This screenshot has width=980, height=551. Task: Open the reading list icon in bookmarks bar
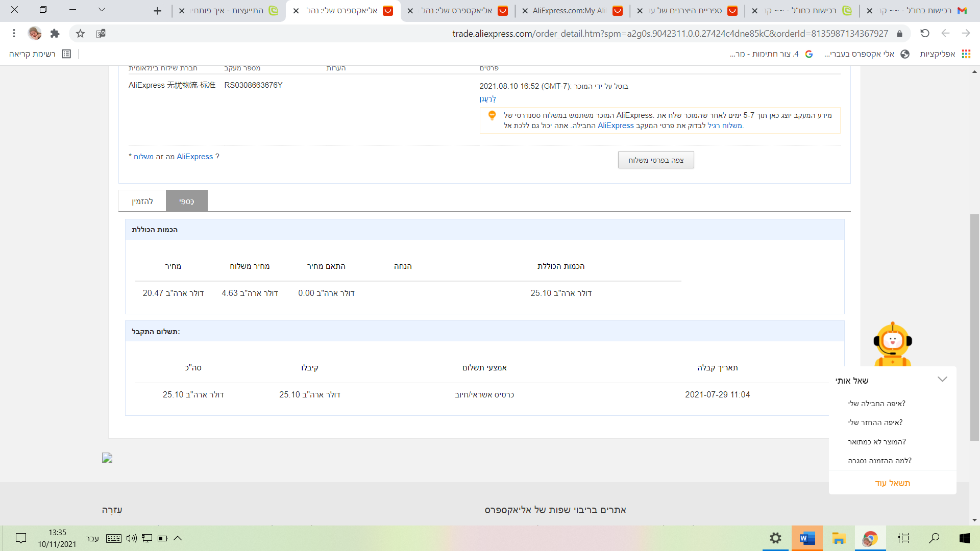pos(66,54)
